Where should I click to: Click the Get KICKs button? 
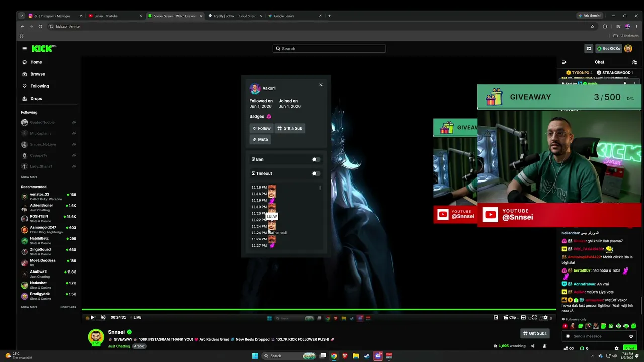click(x=609, y=49)
